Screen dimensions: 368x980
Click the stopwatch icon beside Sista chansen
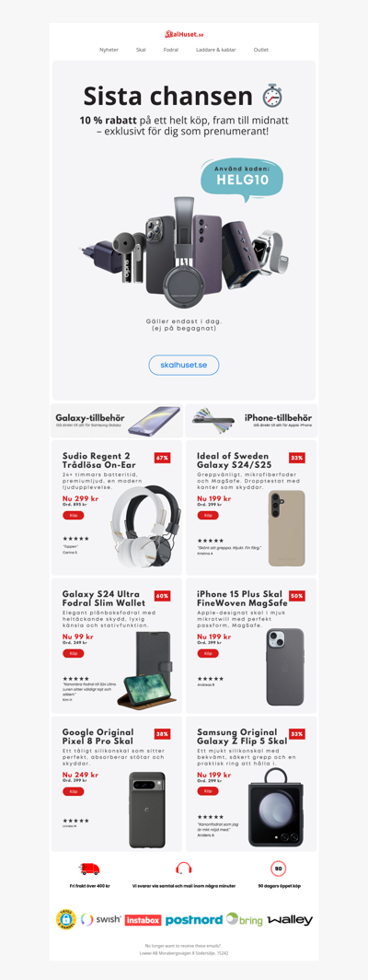272,96
